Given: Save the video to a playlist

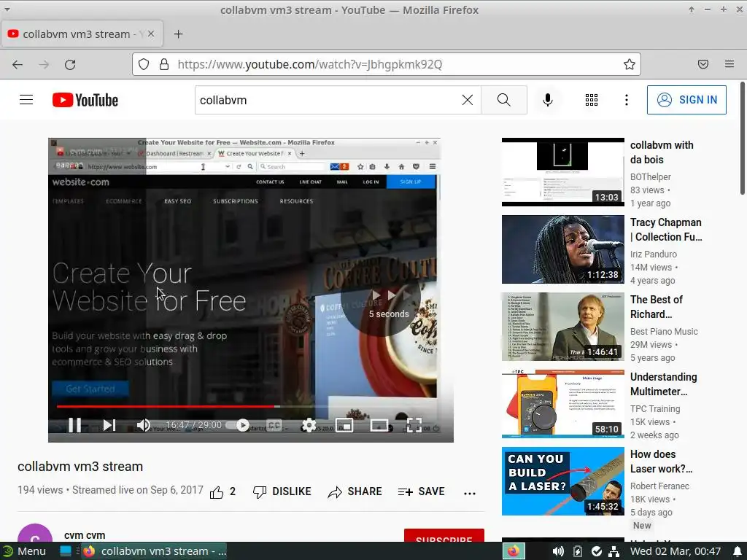Looking at the screenshot, I should click(421, 492).
